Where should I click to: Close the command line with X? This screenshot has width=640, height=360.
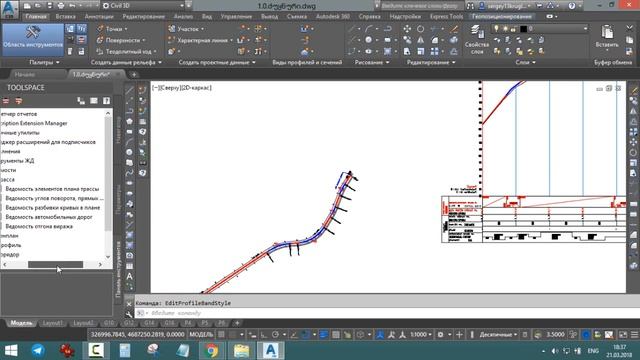[x=129, y=304]
